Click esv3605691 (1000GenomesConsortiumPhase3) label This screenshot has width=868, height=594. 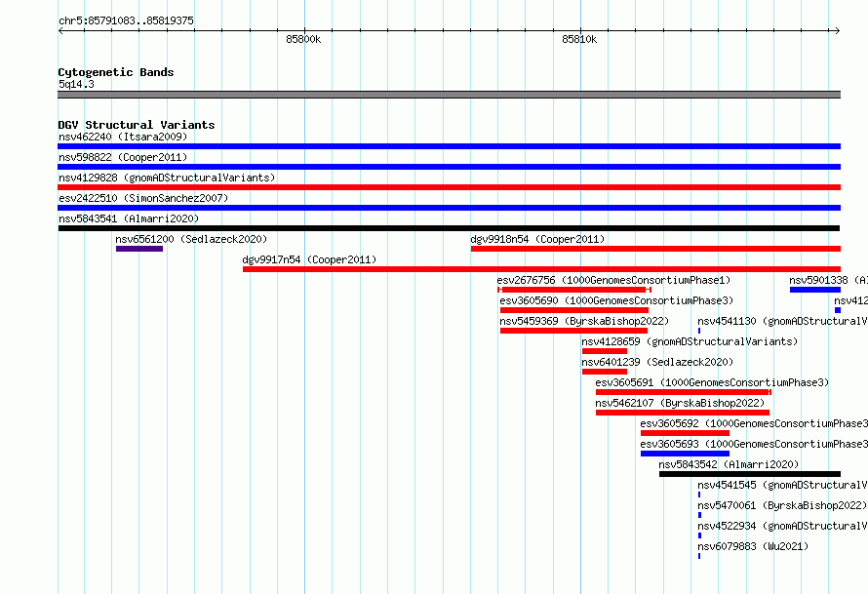pyautogui.click(x=712, y=382)
